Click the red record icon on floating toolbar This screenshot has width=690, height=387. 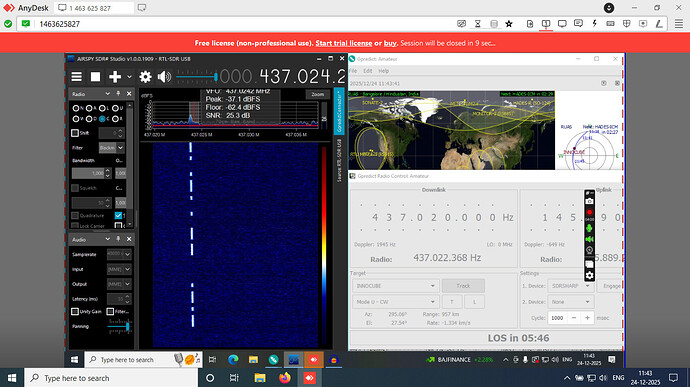point(589,212)
